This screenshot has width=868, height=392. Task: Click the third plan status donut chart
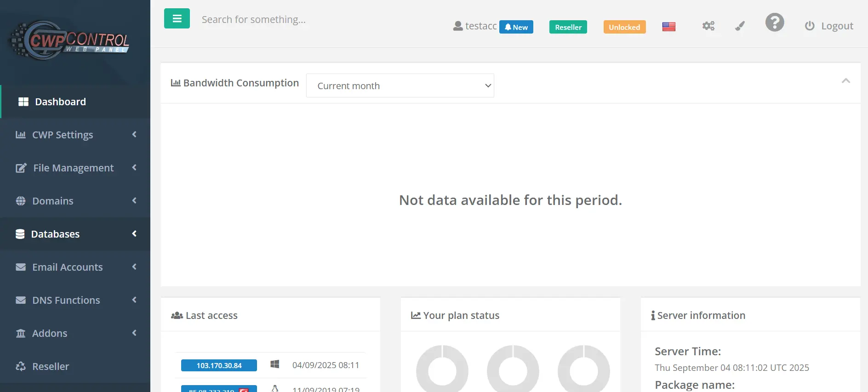click(x=584, y=369)
